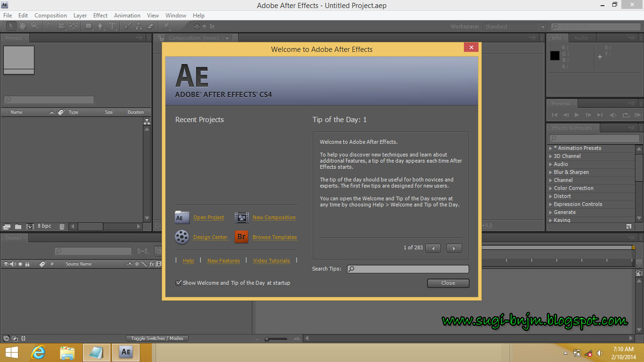Click the Open Project link

point(208,217)
